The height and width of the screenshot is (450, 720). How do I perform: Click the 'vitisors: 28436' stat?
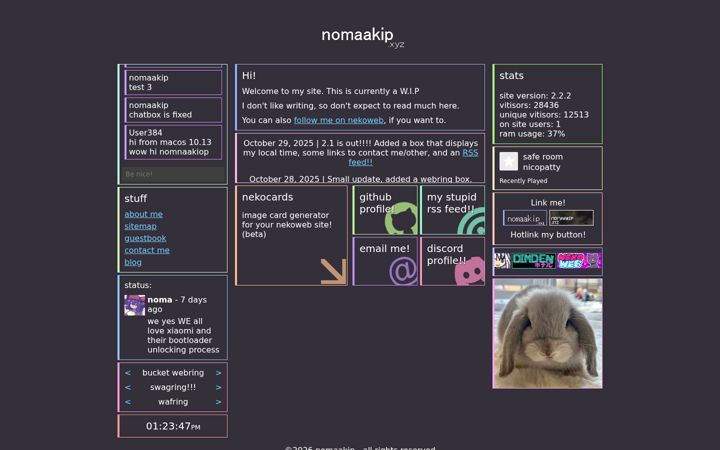(x=529, y=105)
